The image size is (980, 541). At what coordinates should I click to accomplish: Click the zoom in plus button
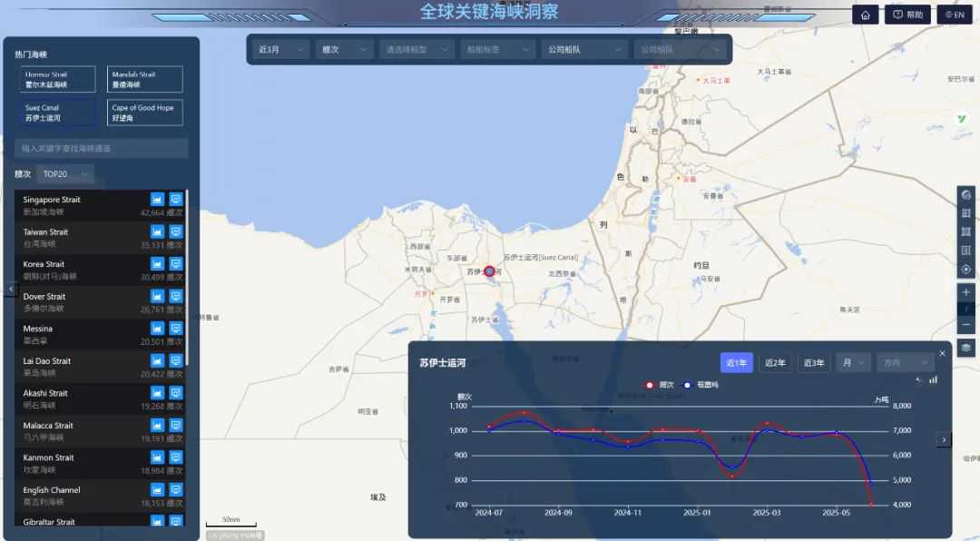(x=965, y=292)
